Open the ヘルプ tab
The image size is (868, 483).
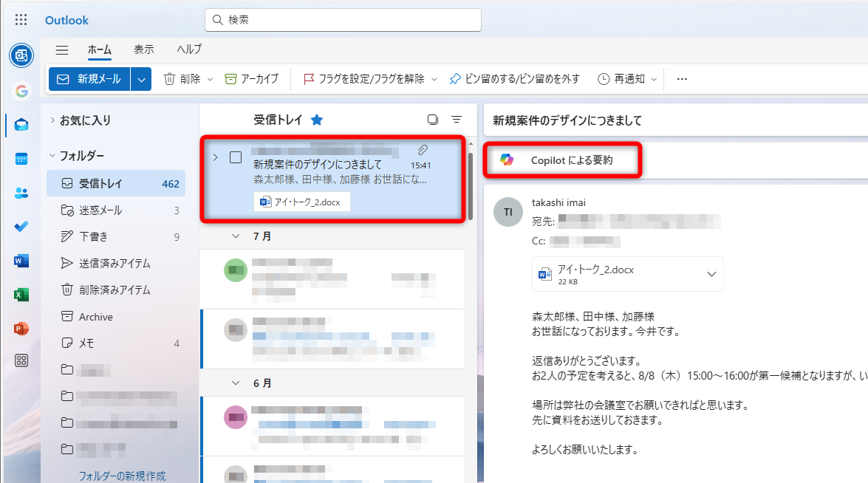click(x=188, y=49)
